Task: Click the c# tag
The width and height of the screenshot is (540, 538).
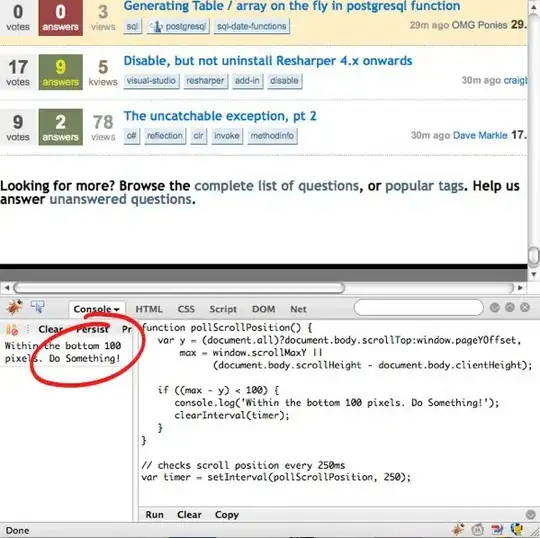Action: [x=132, y=136]
